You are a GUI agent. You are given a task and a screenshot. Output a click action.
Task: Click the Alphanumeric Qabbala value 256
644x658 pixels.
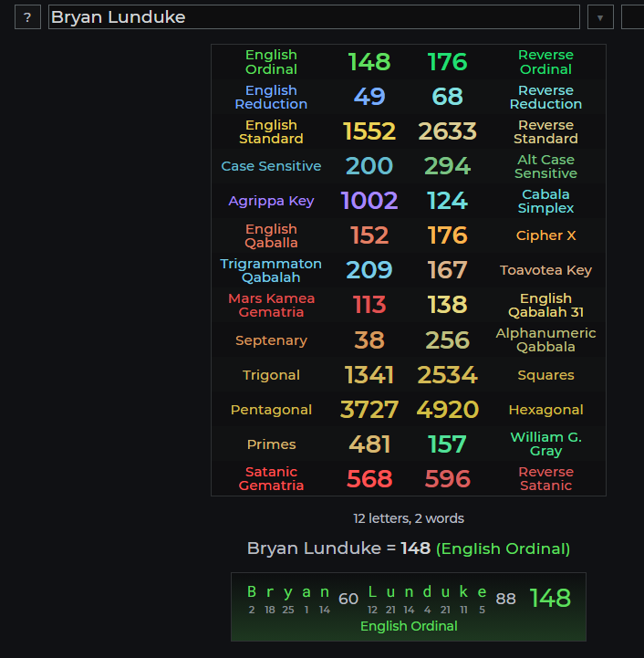[447, 339]
